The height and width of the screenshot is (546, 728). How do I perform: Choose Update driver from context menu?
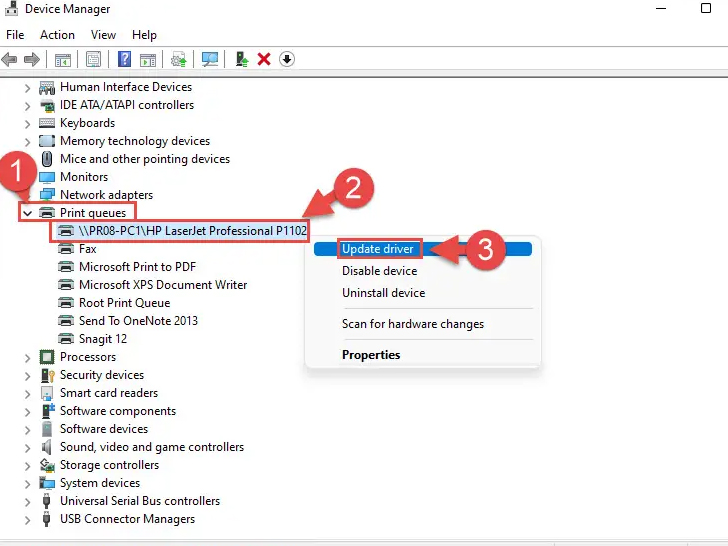tap(423, 249)
